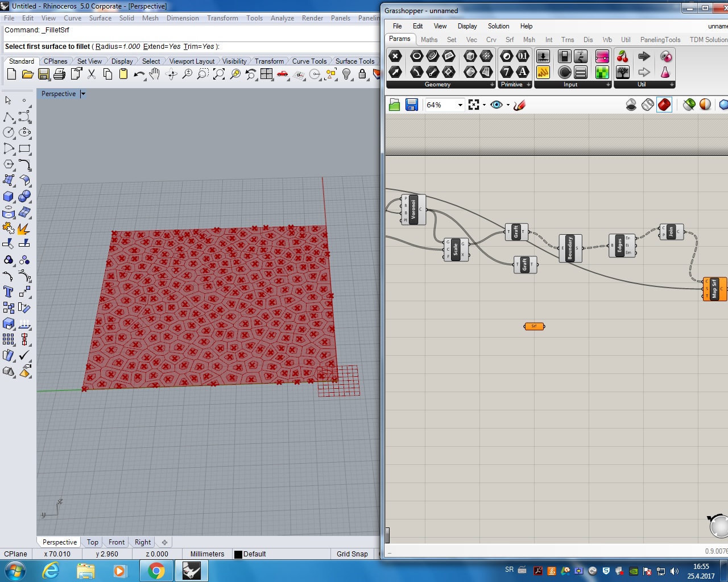Switch to the Curve Tools toolbar tab

pyautogui.click(x=309, y=61)
